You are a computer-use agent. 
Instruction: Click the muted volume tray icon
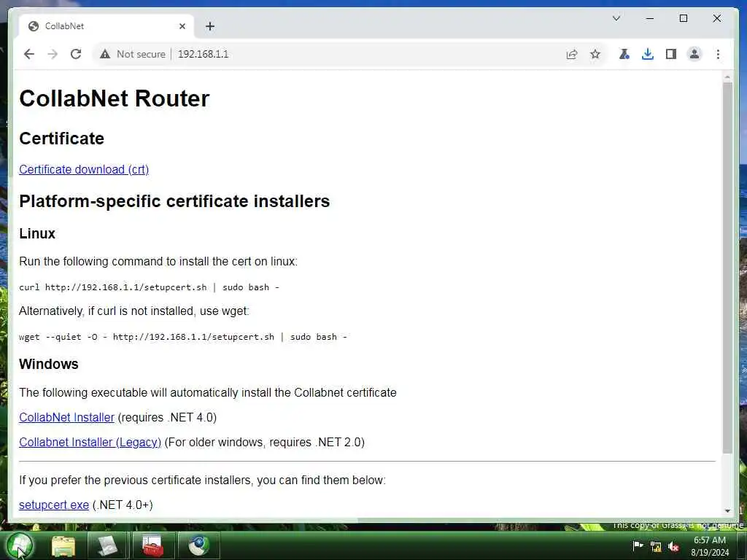pyautogui.click(x=673, y=547)
